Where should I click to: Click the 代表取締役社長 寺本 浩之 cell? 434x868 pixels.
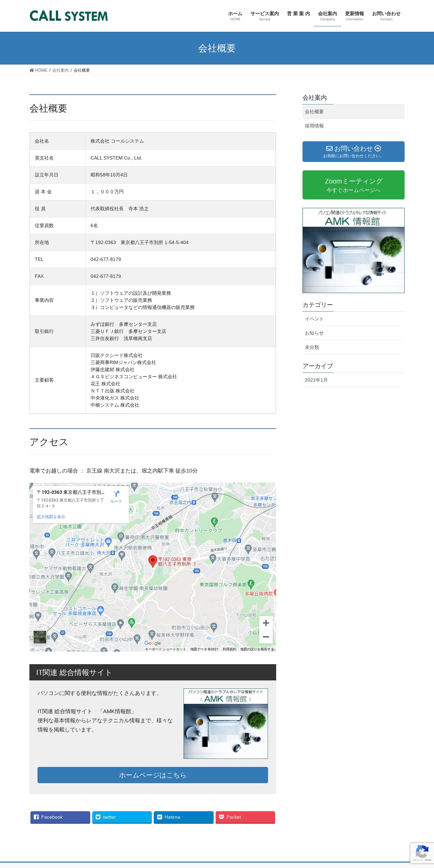coord(180,209)
